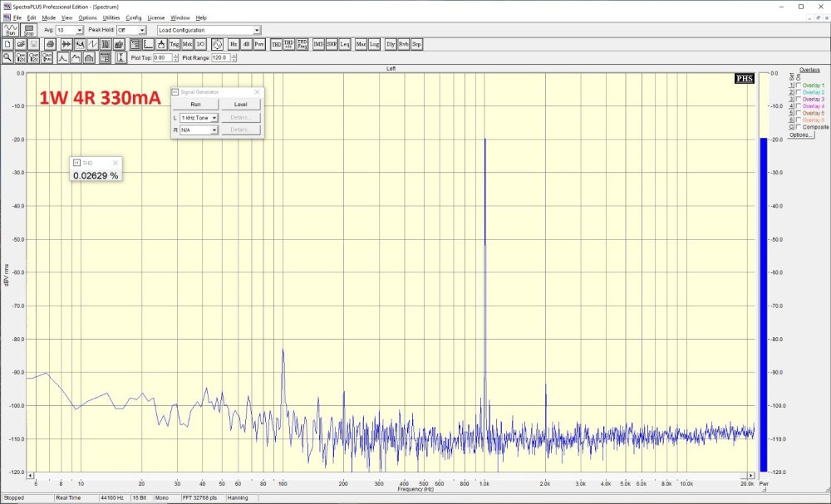Open the Config menu
This screenshot has width=831, height=504.
134,17
